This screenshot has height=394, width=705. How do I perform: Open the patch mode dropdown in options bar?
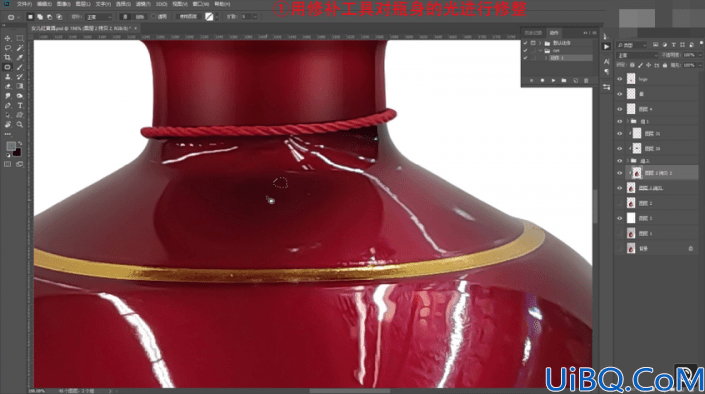[99, 17]
